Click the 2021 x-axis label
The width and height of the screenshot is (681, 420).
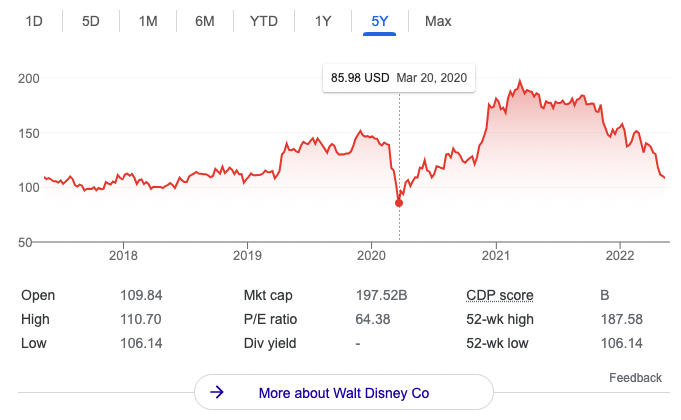pyautogui.click(x=497, y=255)
